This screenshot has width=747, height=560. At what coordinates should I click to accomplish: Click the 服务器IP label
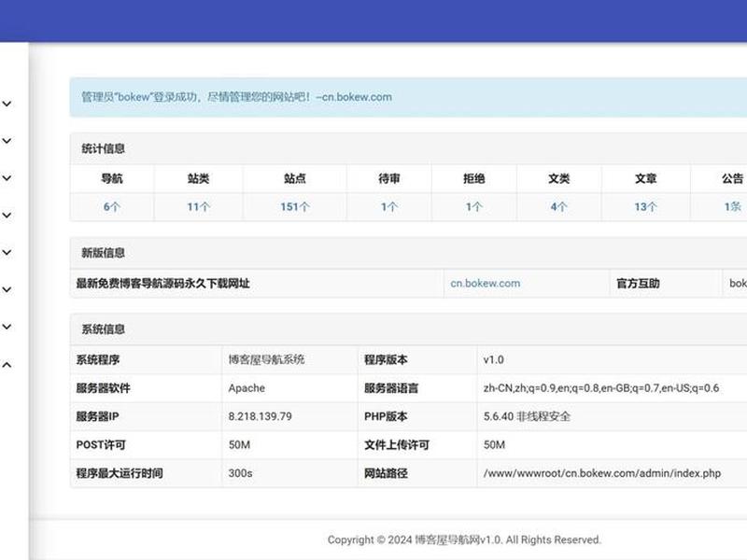(x=97, y=416)
